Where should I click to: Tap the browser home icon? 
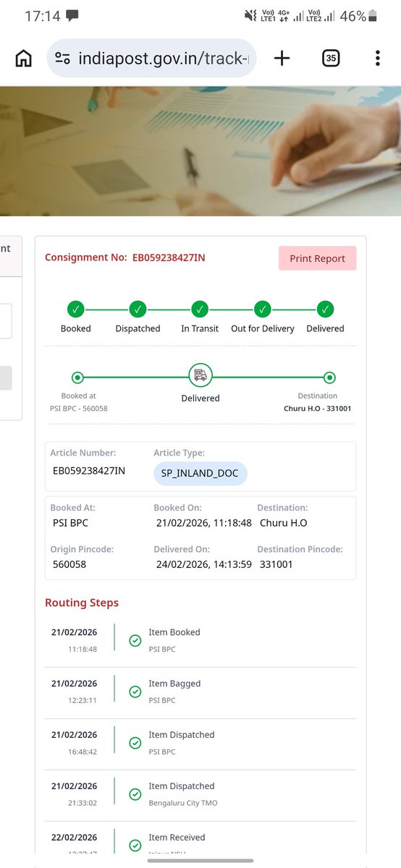tap(24, 59)
